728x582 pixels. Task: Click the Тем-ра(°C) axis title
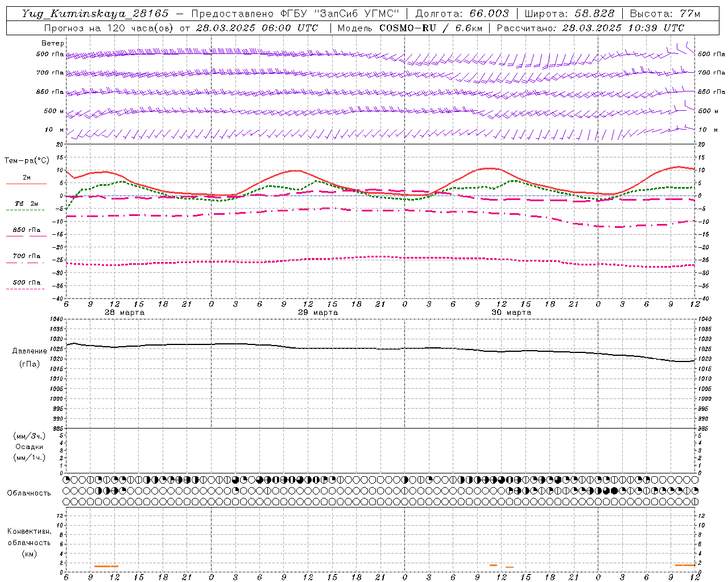coord(27,161)
